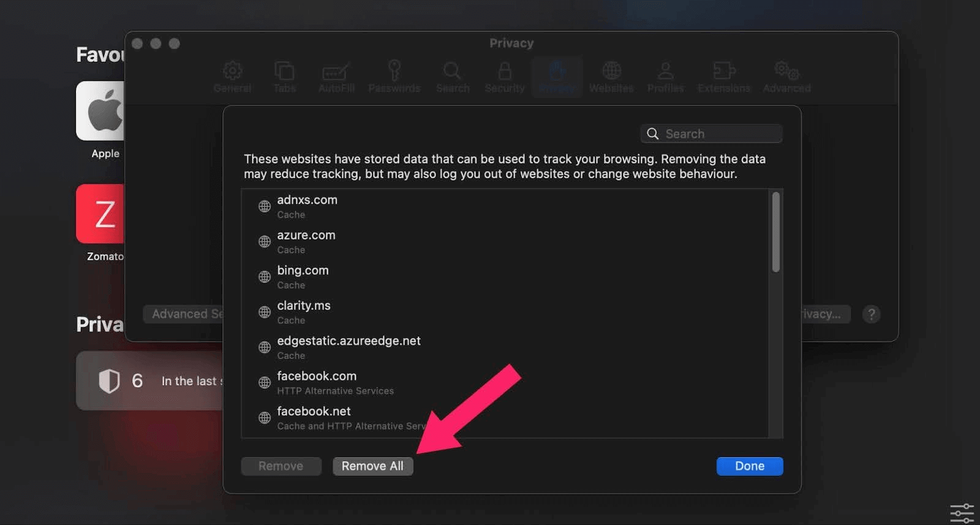Click the Advanced Settings button in Privacy window
Screen dimensions: 980x525
tap(184, 314)
